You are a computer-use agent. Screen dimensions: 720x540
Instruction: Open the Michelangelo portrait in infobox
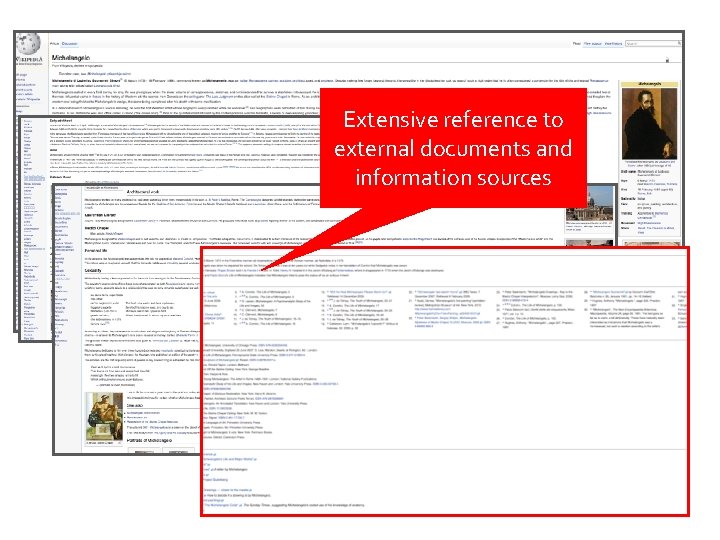649,124
